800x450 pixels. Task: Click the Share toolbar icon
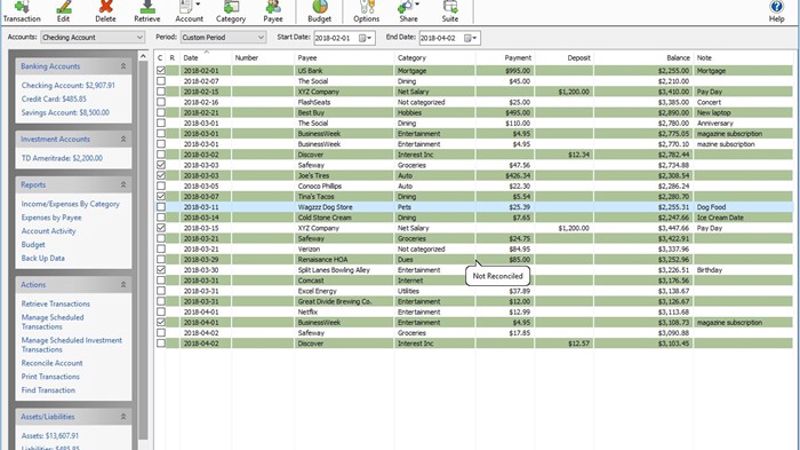tap(408, 11)
